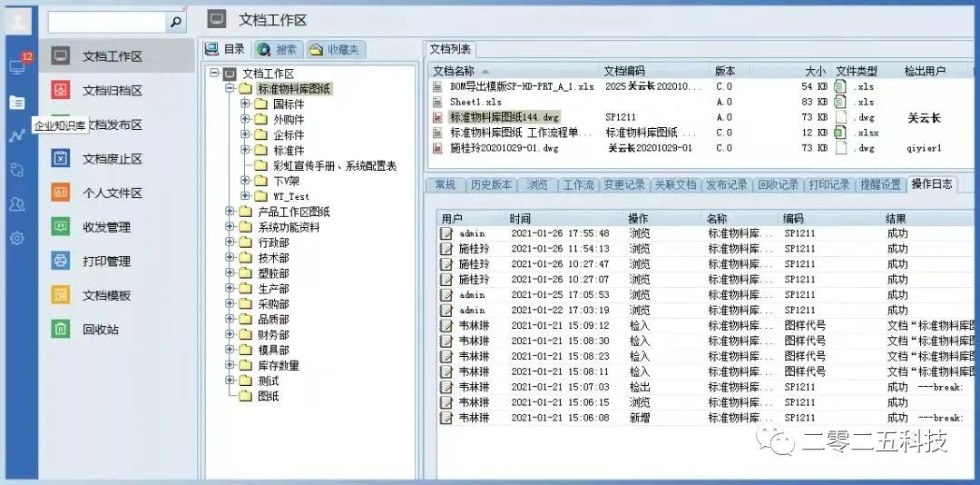Select file BOM导出模版SP-HD-PRT_A_1.xls

(x=522, y=86)
